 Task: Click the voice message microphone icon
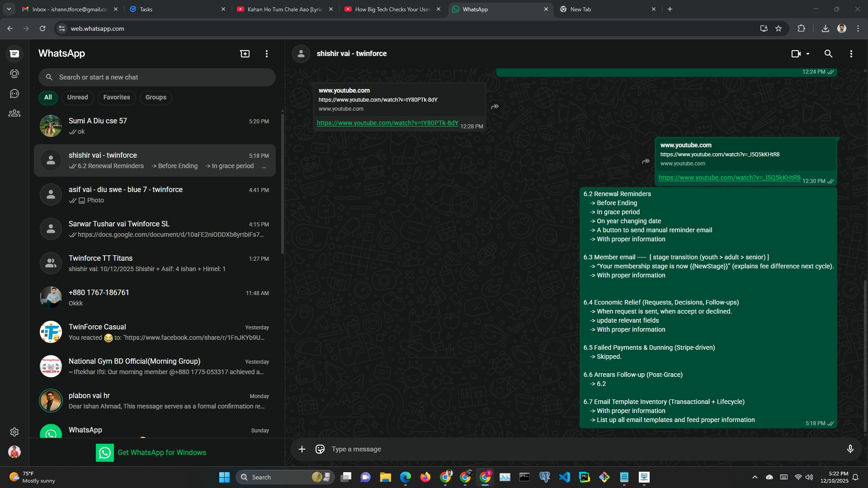(850, 449)
